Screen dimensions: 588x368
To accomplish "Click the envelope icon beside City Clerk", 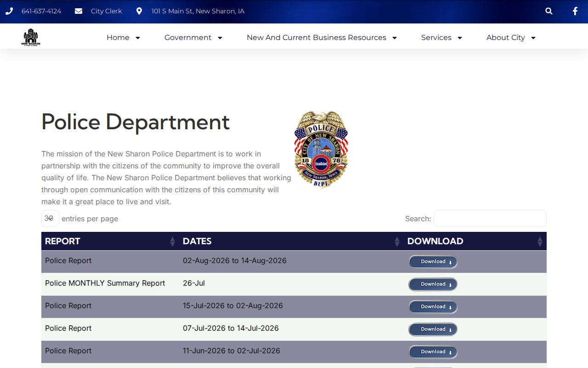I will tap(79, 11).
